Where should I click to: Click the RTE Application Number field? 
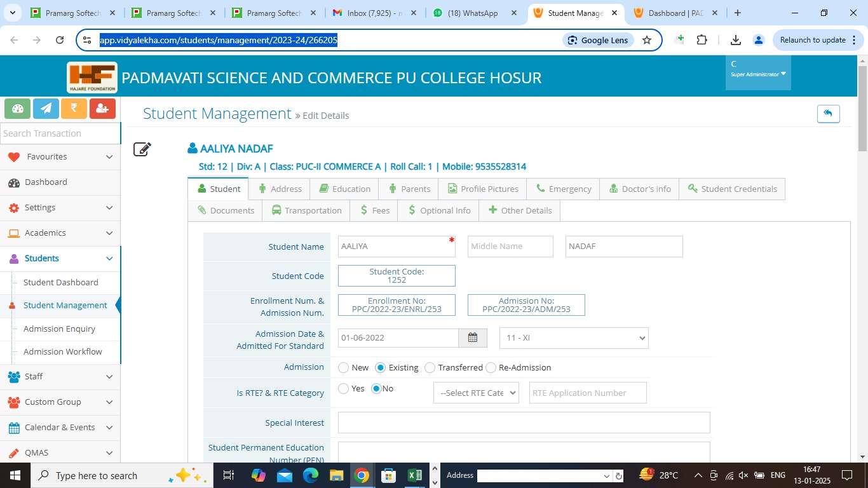[x=588, y=393]
